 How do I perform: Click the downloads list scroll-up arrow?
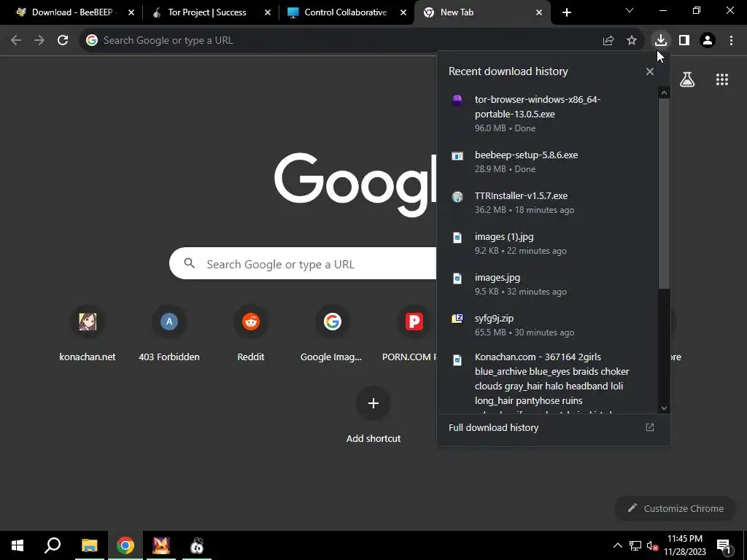point(664,93)
